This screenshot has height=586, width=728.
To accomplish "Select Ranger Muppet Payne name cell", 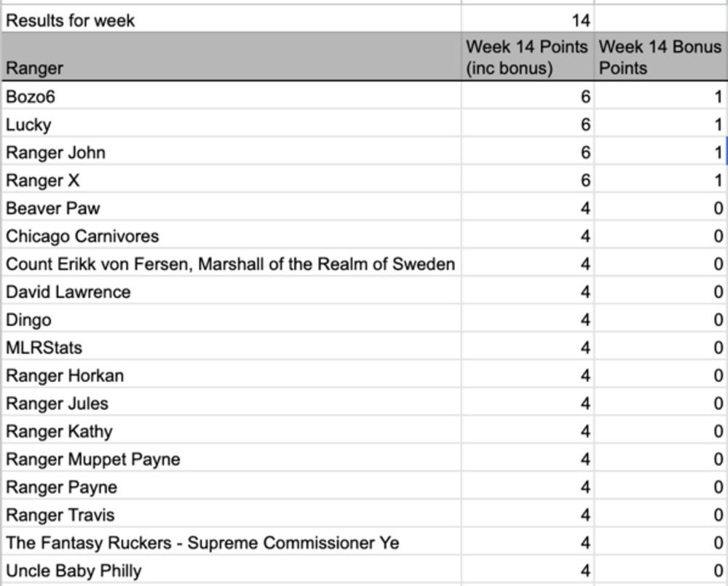I will (232, 459).
